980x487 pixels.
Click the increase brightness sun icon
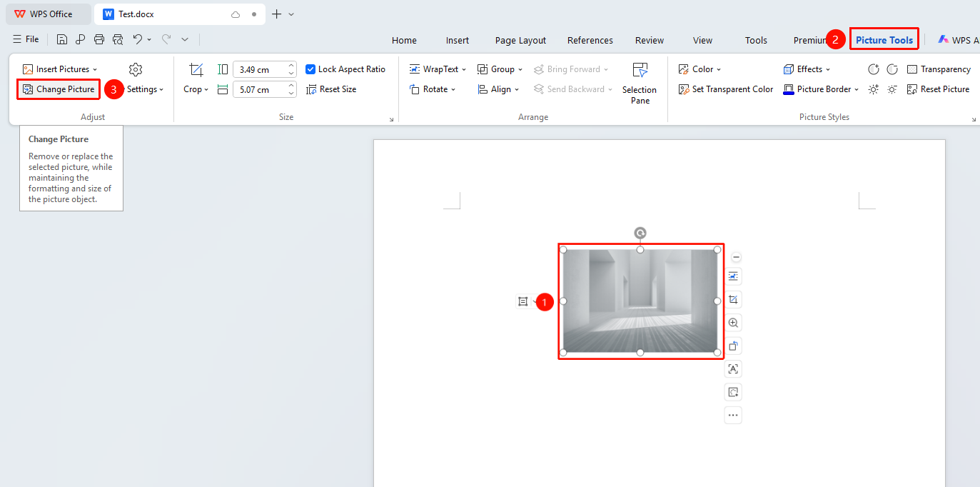(x=874, y=89)
